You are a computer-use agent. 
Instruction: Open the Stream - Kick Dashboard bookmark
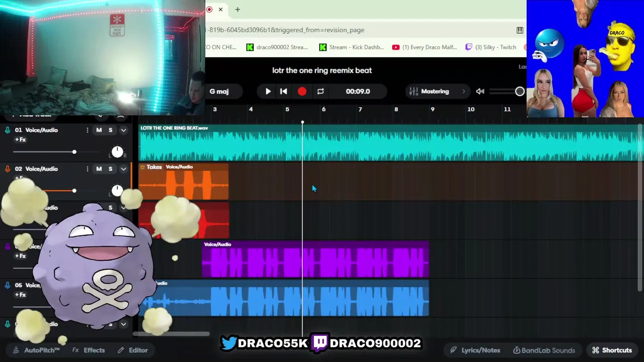click(x=352, y=47)
